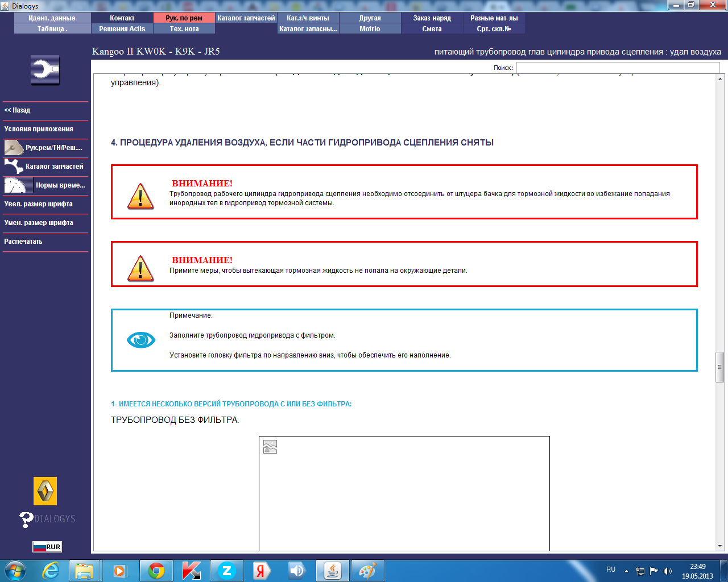Open Kaspersky icon on taskbar

[x=192, y=571]
